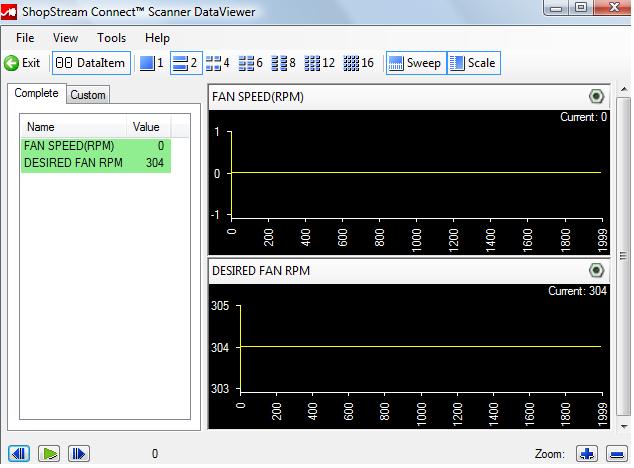Screen dimensions: 634x468
Task: Click the Exit toolbar button
Action: (x=23, y=63)
